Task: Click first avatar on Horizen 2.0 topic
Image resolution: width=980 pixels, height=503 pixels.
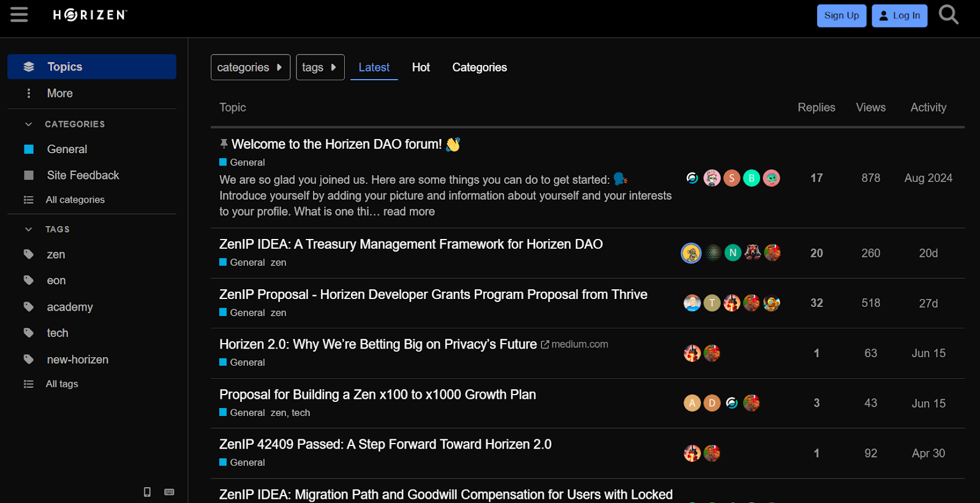Action: [x=692, y=354]
